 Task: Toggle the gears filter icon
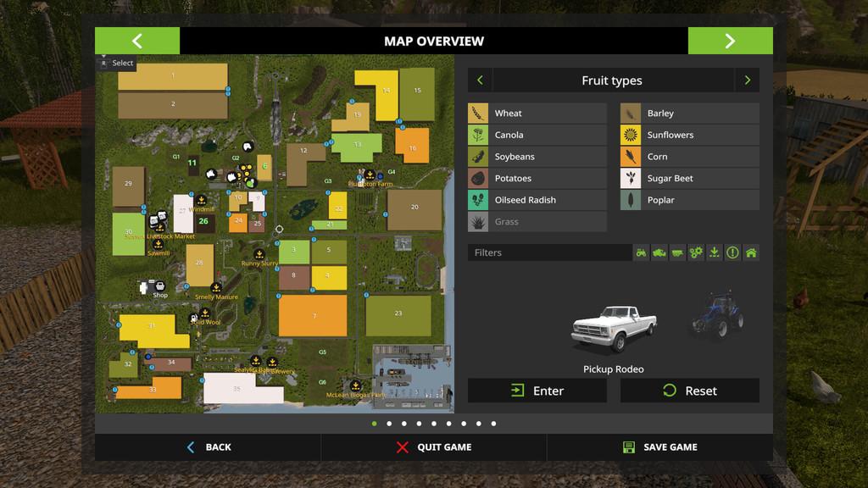(x=696, y=252)
